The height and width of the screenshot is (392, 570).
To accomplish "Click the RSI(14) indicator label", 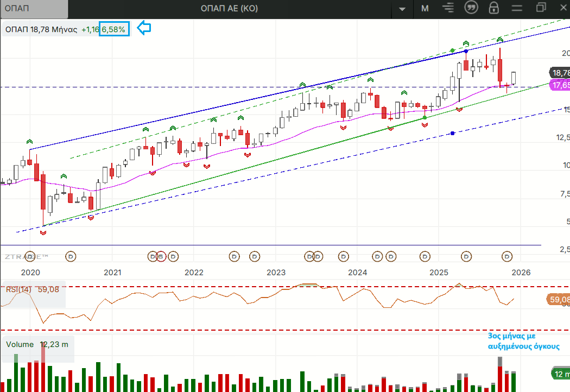I will [x=18, y=290].
